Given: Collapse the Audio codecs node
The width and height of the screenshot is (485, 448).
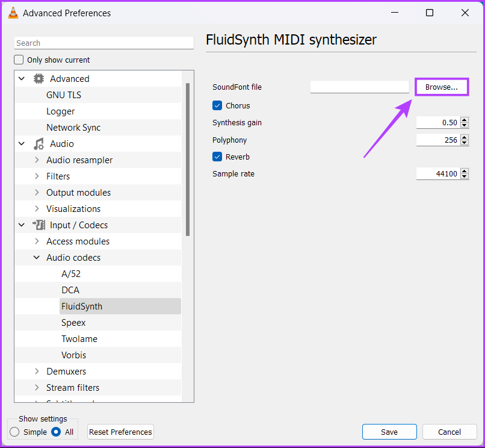Looking at the screenshot, I should pyautogui.click(x=37, y=257).
